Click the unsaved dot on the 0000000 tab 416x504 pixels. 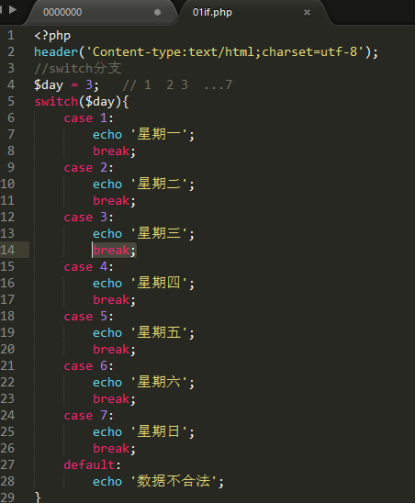coord(157,12)
